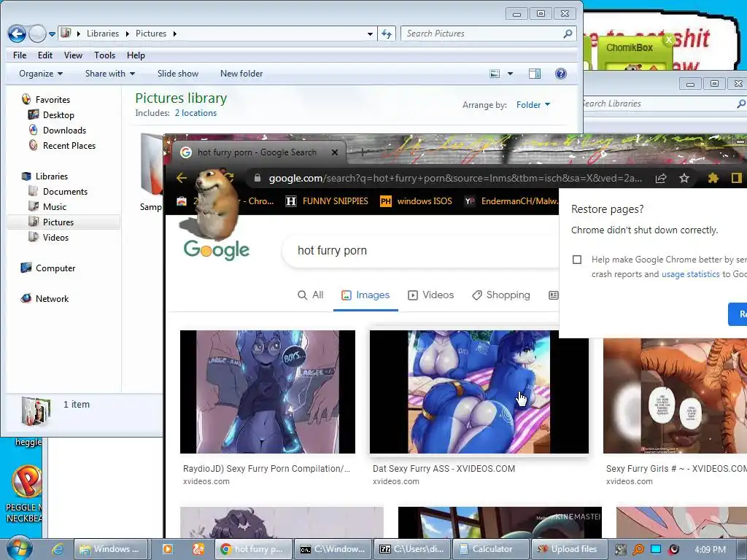Open Upload files taskbar item
Screen dimensions: 747x560
tap(571, 549)
